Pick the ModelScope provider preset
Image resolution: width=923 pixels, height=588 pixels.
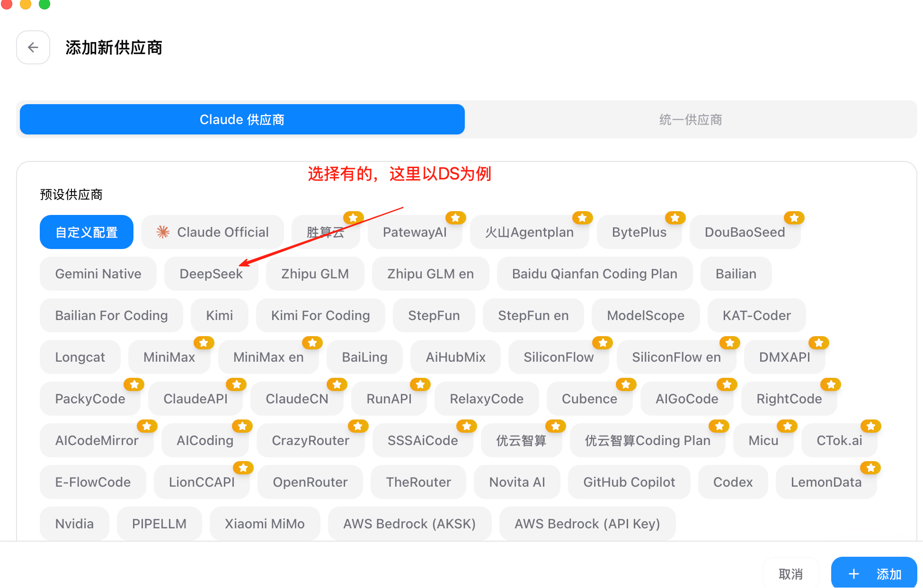tap(646, 315)
